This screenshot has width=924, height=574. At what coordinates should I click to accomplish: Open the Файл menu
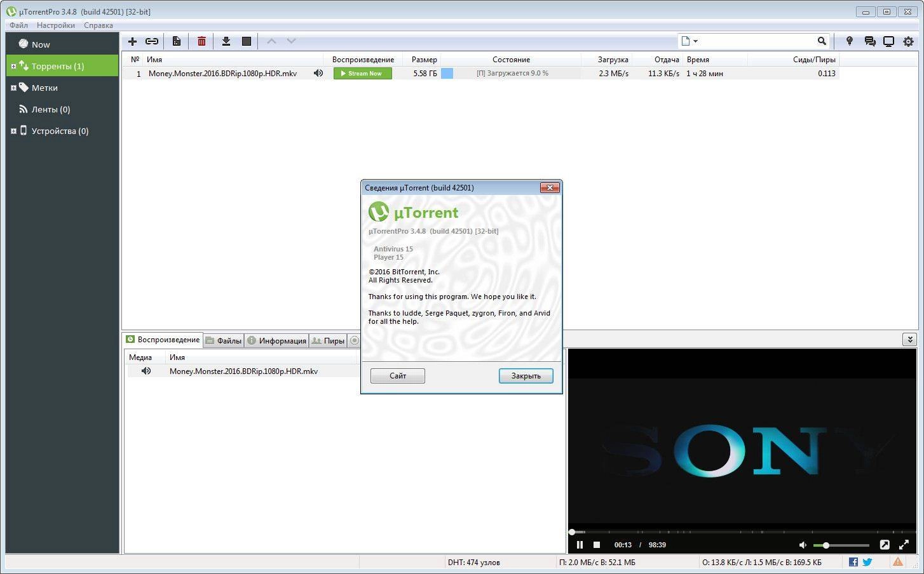tap(18, 25)
